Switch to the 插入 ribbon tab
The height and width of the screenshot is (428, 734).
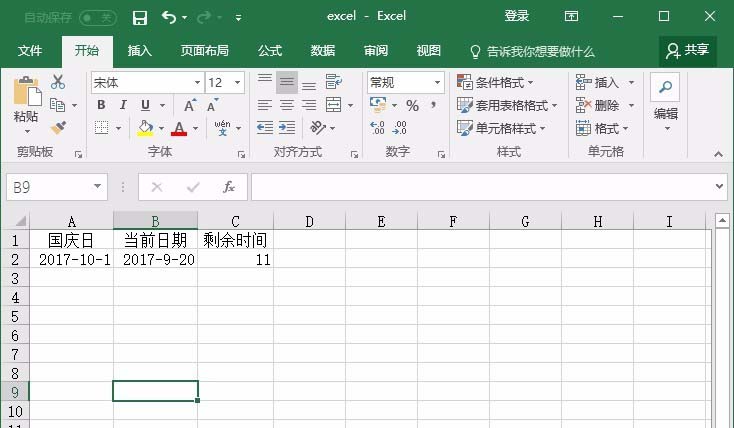140,51
